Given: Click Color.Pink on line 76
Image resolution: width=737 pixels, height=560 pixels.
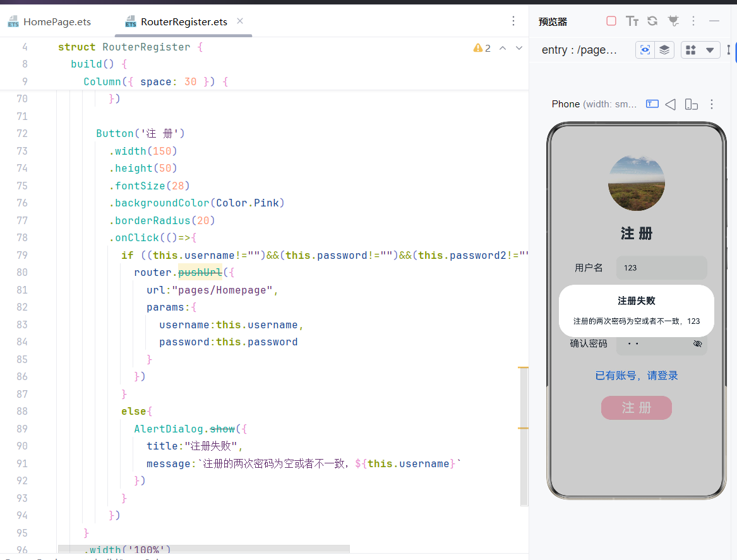Looking at the screenshot, I should point(247,203).
